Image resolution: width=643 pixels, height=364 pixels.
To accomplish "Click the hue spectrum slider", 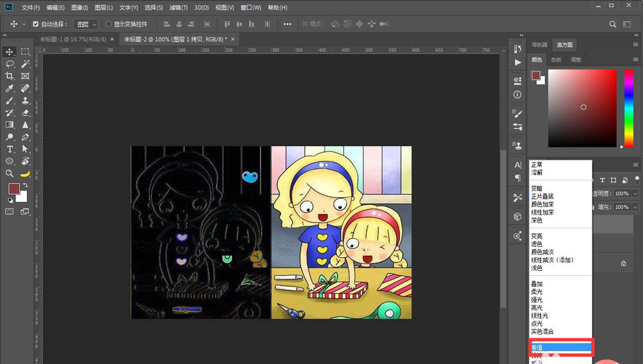I will point(629,108).
